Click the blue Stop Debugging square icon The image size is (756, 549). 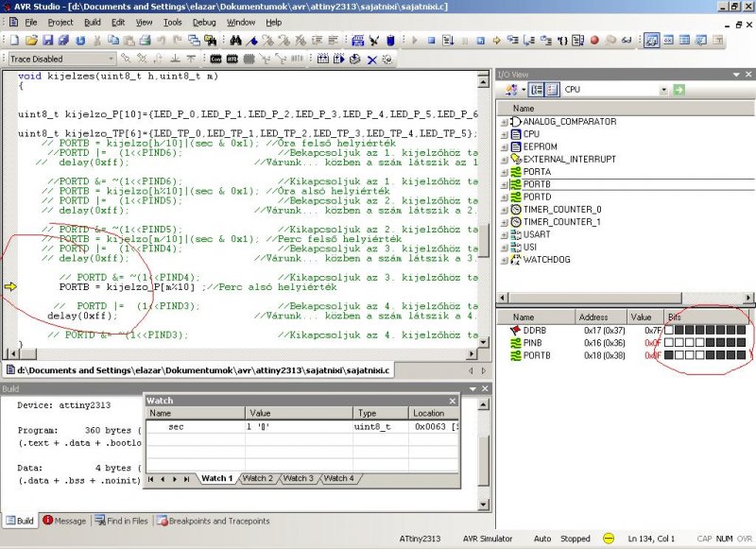431,41
